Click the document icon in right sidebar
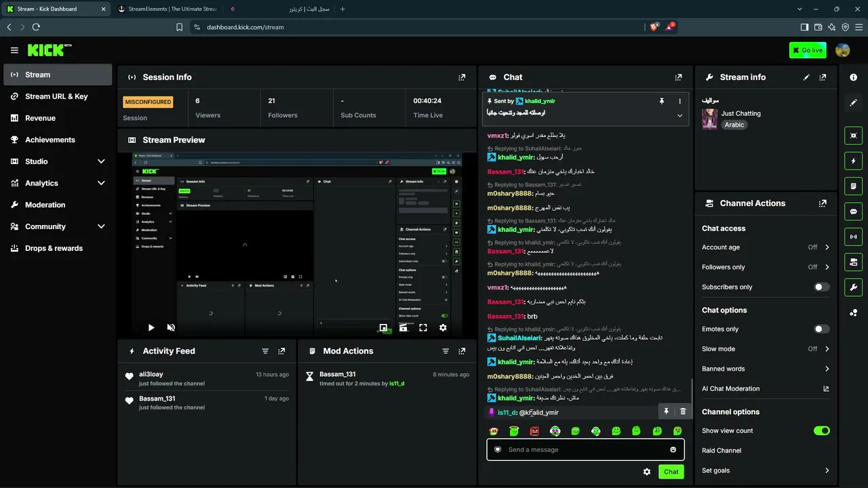The width and height of the screenshot is (868, 488). click(853, 186)
